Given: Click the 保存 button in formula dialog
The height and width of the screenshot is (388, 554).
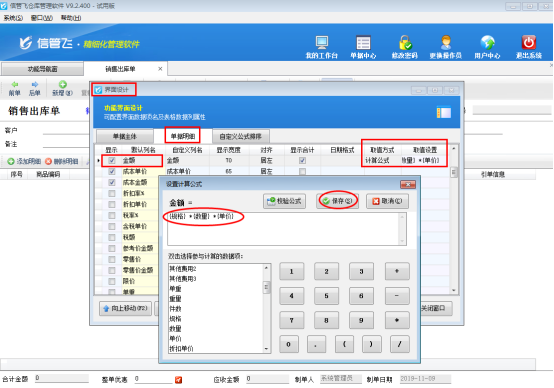Looking at the screenshot, I should coord(337,201).
